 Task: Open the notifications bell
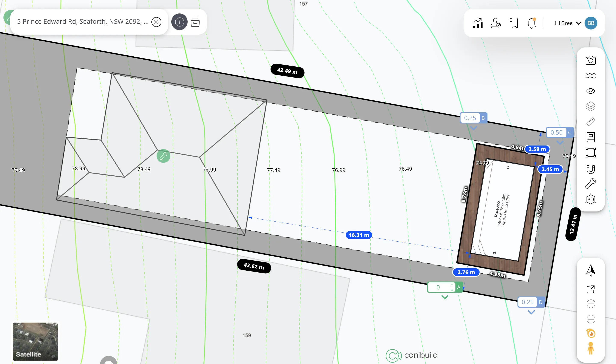coord(532,23)
